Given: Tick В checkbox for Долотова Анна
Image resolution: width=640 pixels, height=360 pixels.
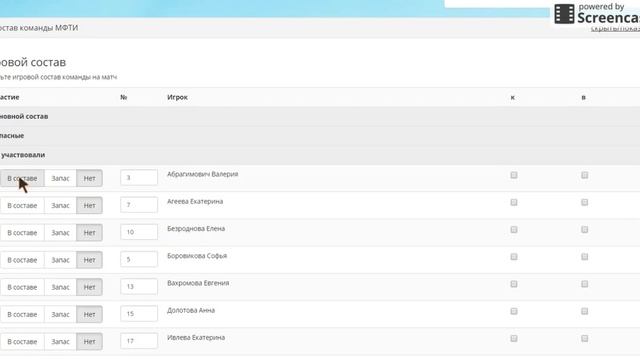Looking at the screenshot, I should tap(584, 311).
